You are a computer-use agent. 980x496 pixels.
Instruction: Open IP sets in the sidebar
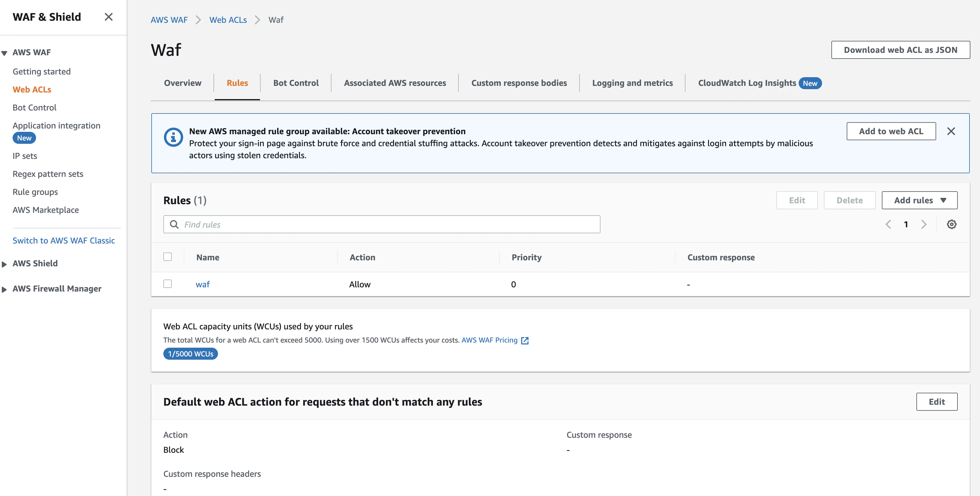point(25,156)
